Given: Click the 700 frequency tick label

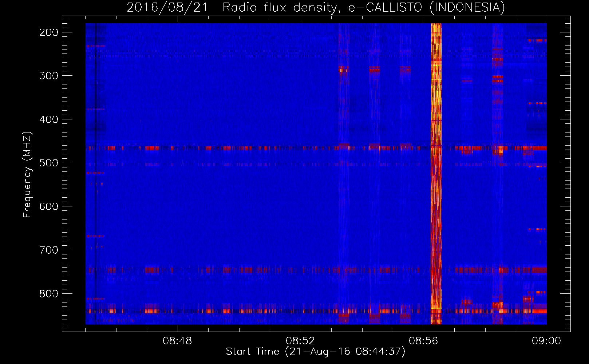Looking at the screenshot, I should [49, 250].
